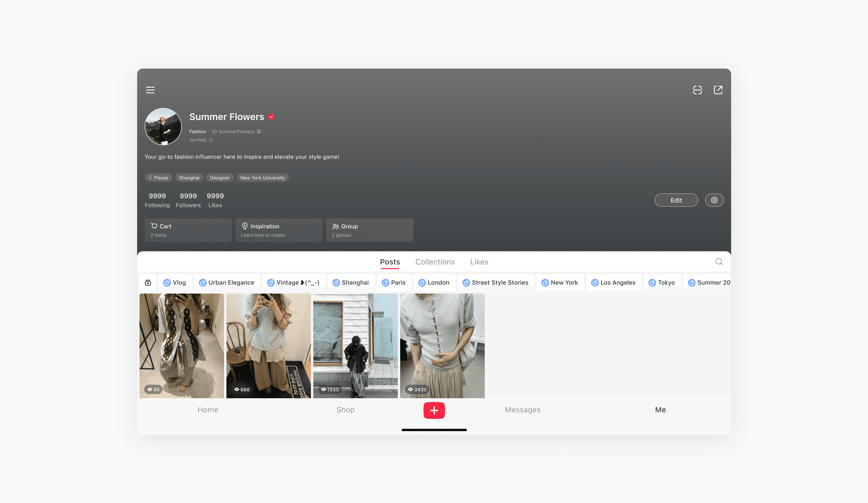Go to the Messages navigation item

(x=523, y=410)
